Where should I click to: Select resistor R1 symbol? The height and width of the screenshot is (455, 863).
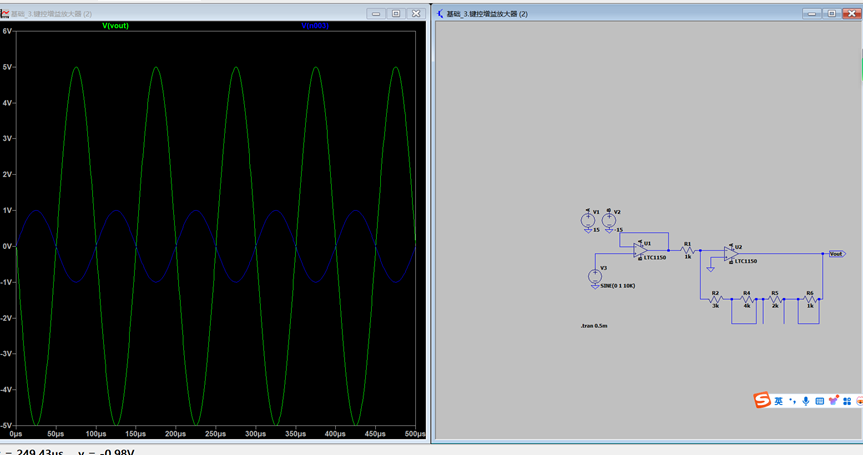coord(687,250)
